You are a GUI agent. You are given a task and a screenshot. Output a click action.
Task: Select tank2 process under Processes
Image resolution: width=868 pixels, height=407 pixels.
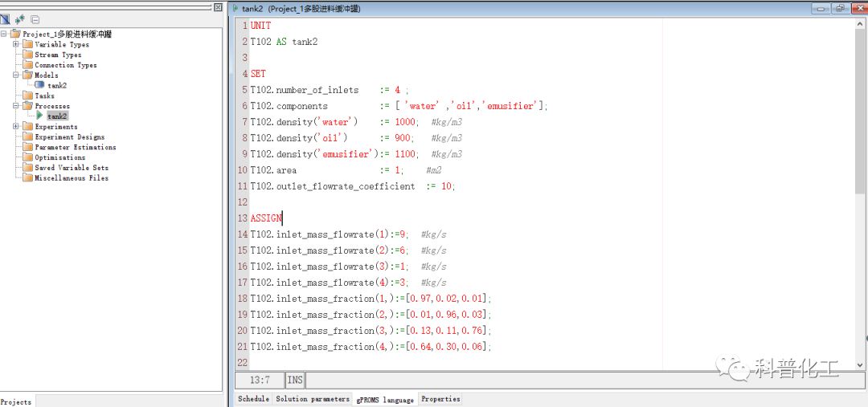(57, 116)
